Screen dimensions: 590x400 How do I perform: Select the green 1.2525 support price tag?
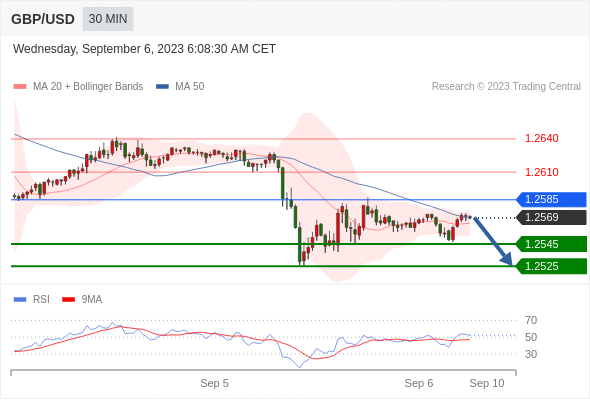pos(551,266)
